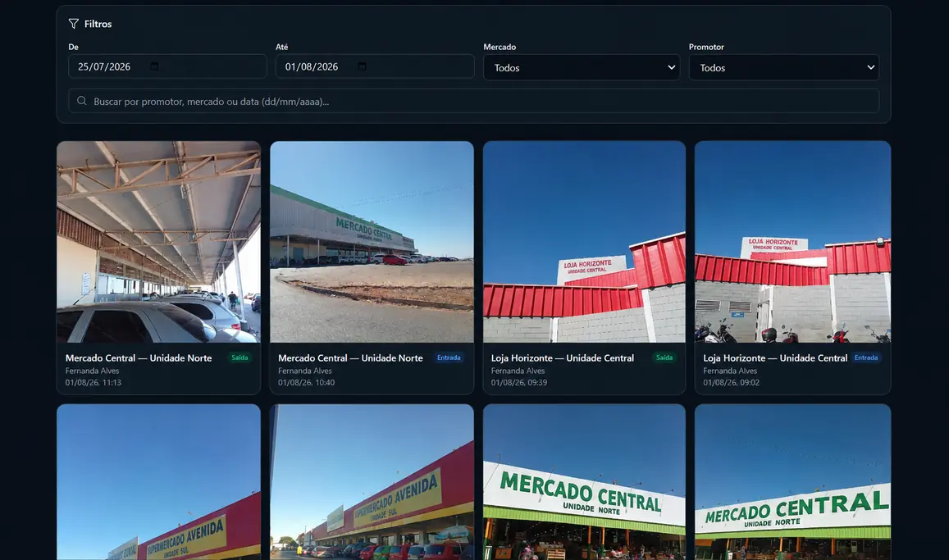This screenshot has width=949, height=560.
Task: Open last Mercado Central photo in second row
Action: [x=792, y=482]
